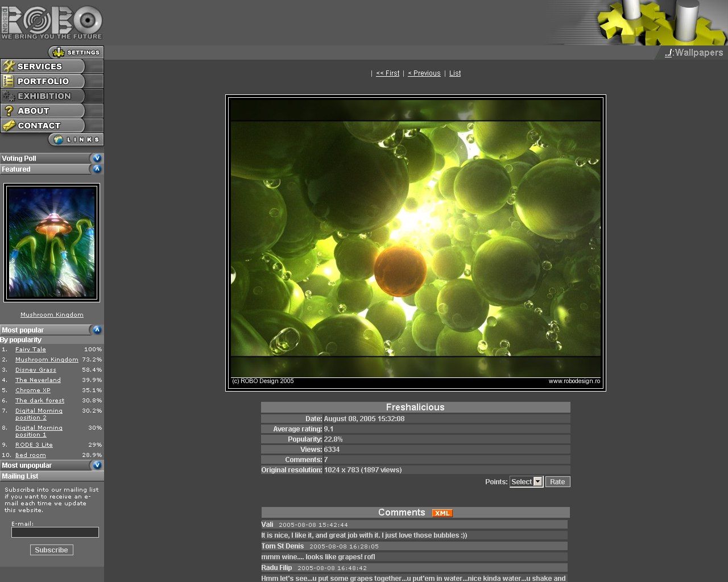Click the Services wrench icon
The width and height of the screenshot is (728, 582).
9,66
